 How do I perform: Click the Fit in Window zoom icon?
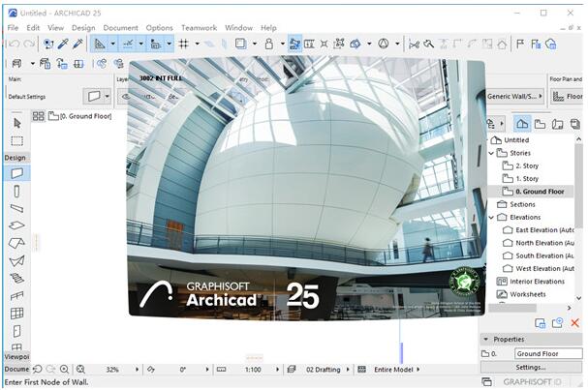coord(80,370)
